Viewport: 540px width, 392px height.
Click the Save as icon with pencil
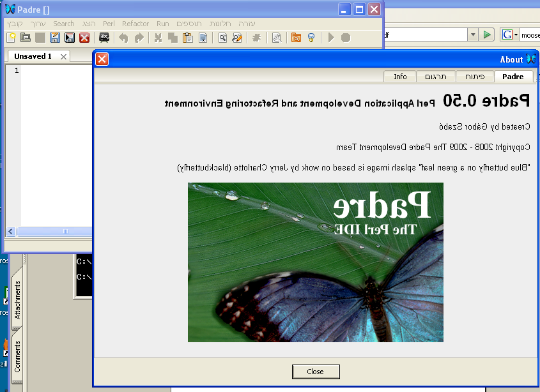(55, 37)
